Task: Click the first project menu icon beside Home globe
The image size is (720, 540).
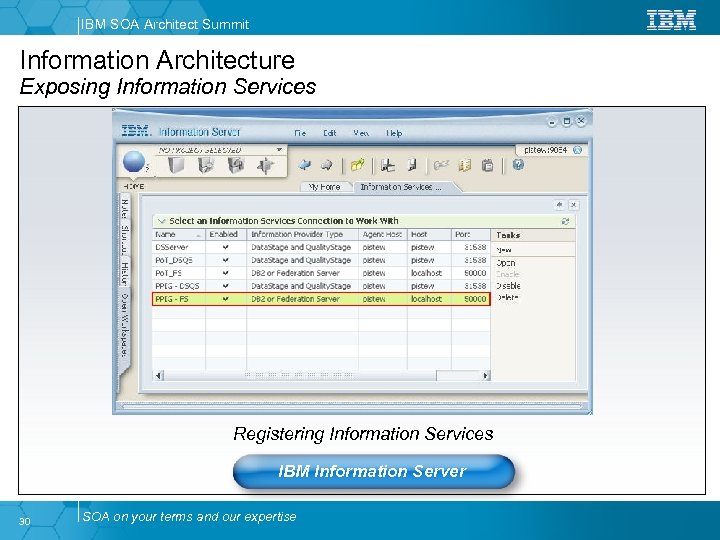Action: [x=175, y=165]
